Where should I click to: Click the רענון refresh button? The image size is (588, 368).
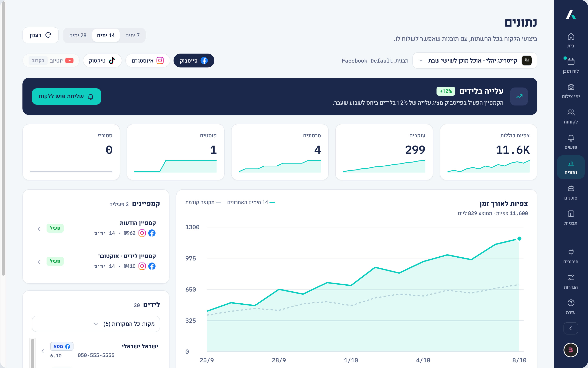(x=41, y=35)
